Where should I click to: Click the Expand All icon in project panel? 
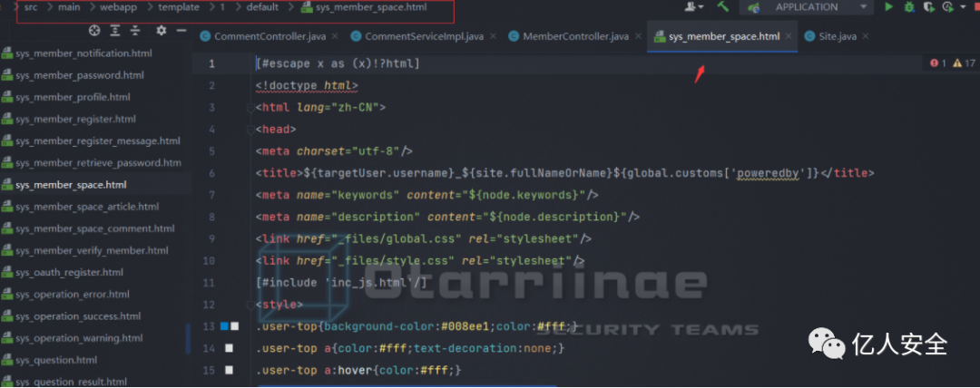point(115,31)
